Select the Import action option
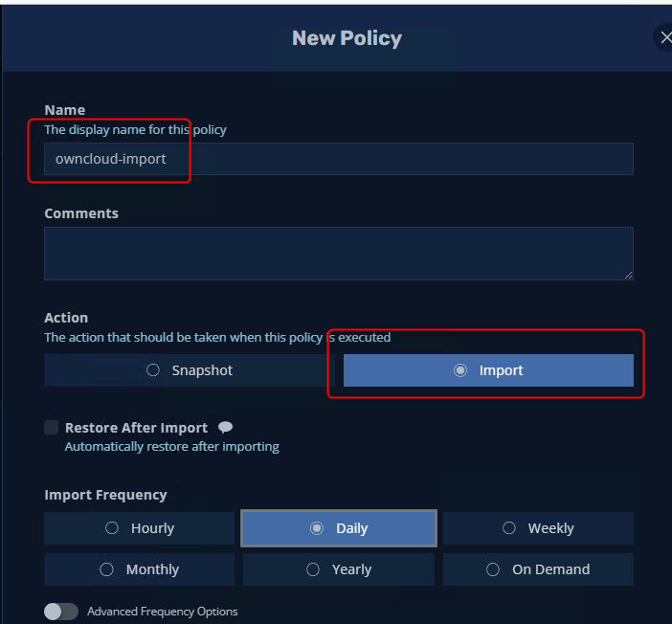 pos(488,370)
